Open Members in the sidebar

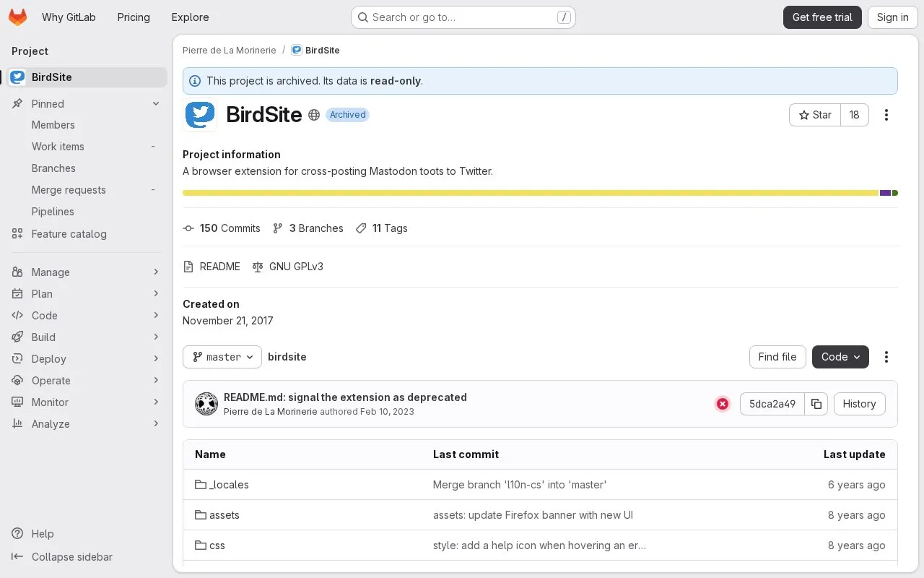coord(87,125)
